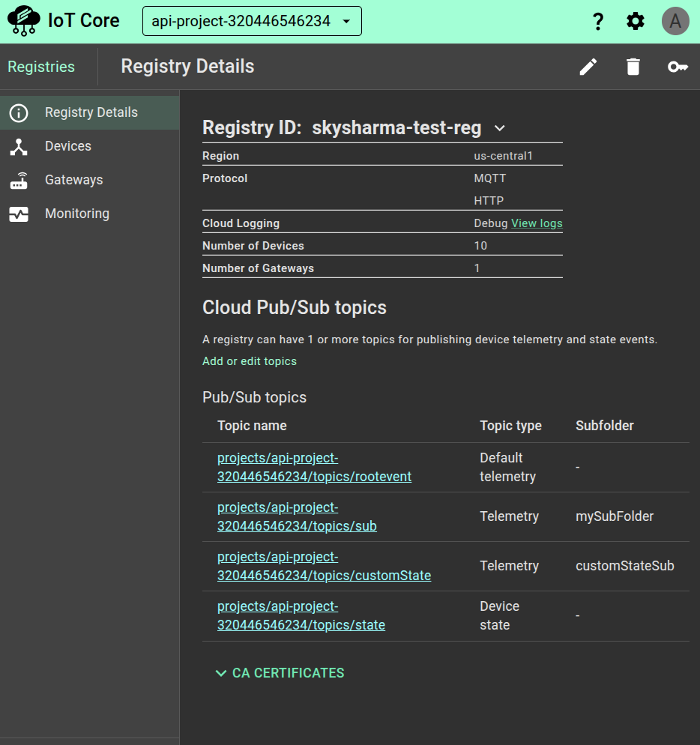
Task: Click the Gateways router icon in sidebar
Action: point(19,181)
